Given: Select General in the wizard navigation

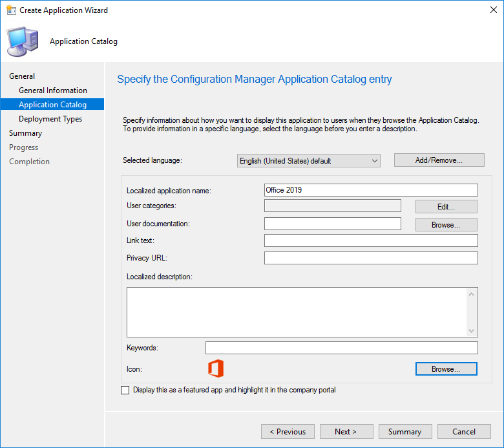Looking at the screenshot, I should click(22, 76).
